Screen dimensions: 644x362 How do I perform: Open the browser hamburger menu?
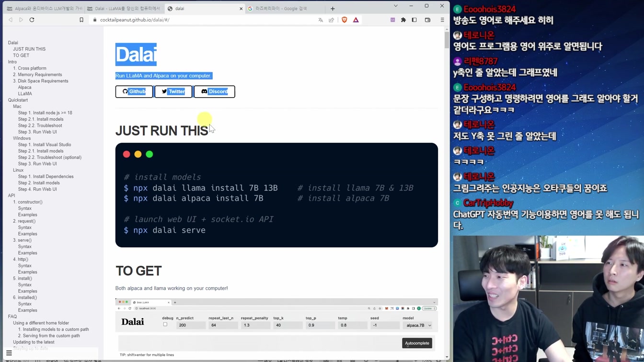442,20
